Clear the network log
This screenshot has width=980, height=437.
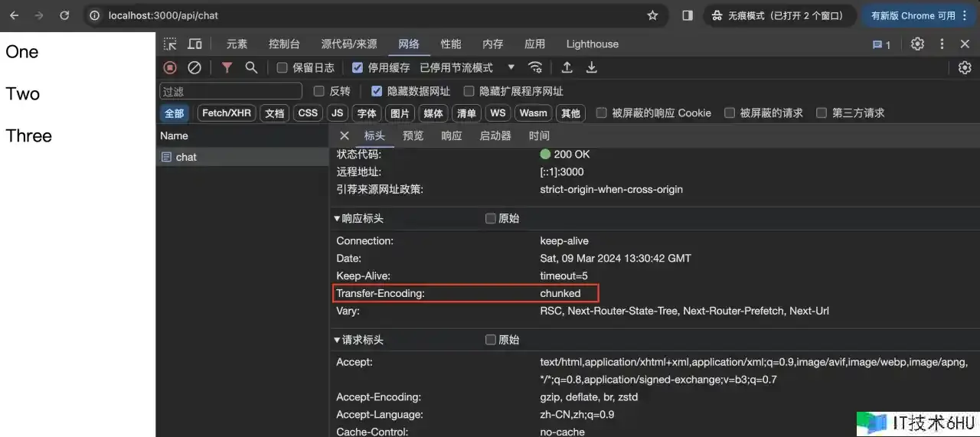[194, 67]
